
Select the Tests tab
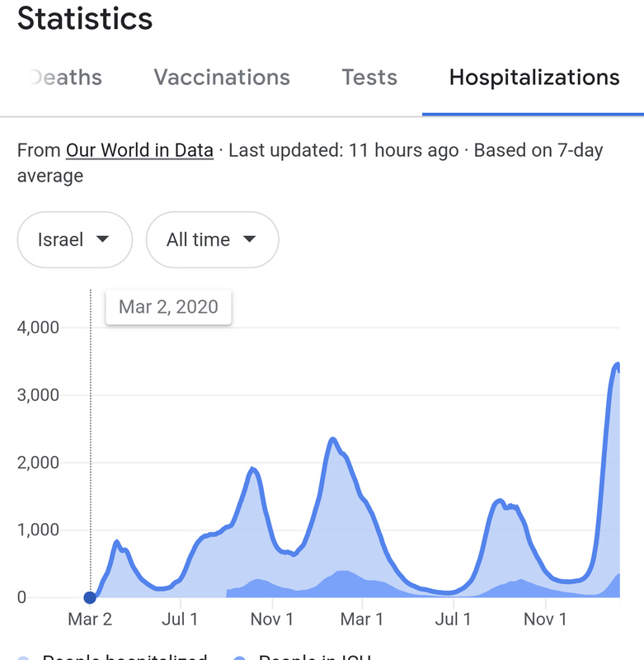coord(369,78)
